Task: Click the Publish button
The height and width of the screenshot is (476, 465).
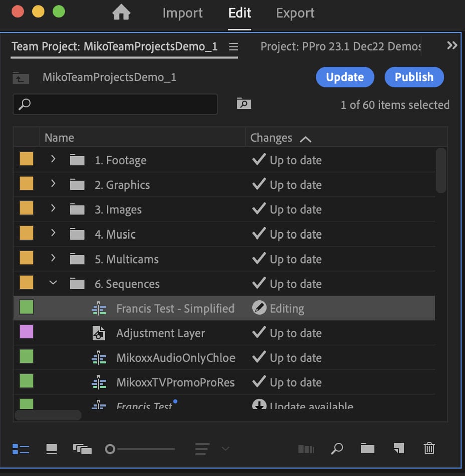Action: coord(414,77)
